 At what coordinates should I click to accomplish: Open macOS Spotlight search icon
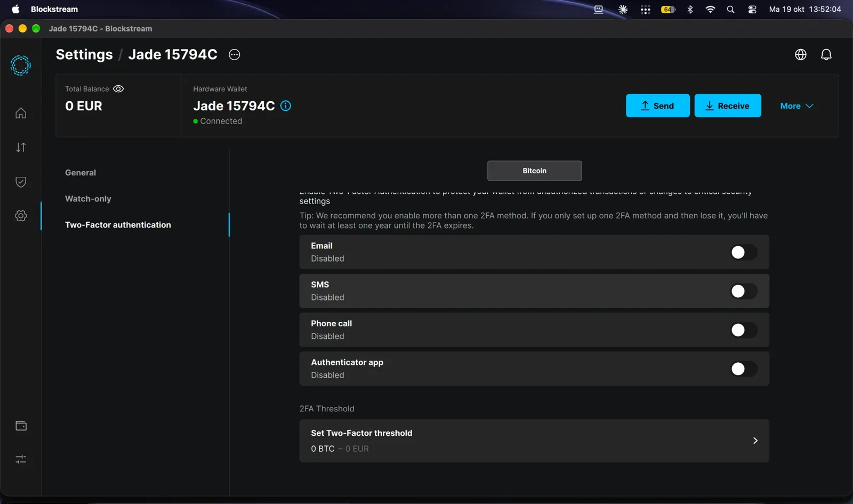pos(731,9)
